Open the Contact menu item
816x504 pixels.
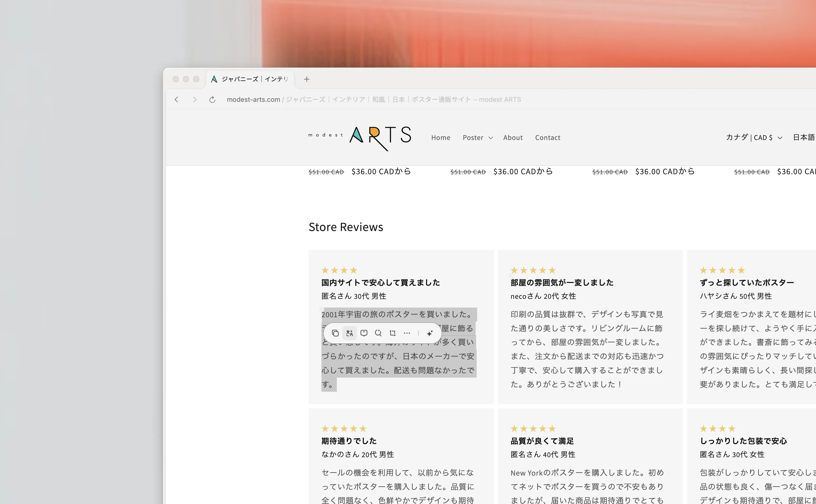coord(547,137)
